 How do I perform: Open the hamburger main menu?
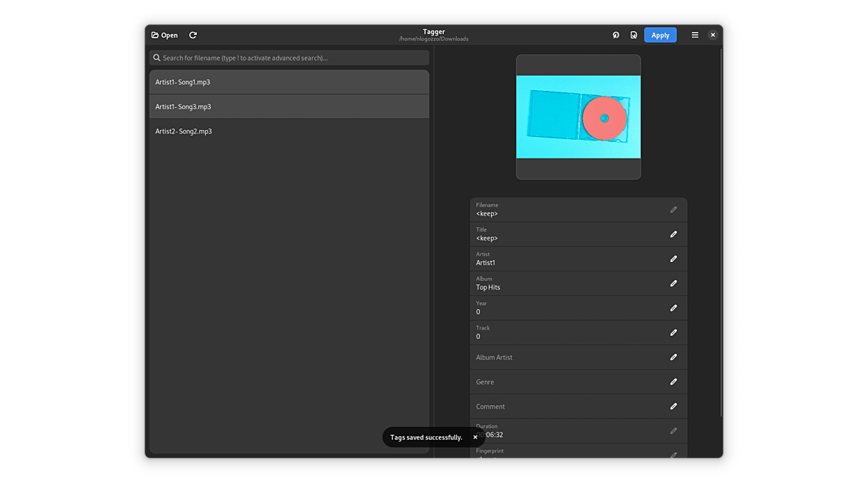(x=695, y=35)
